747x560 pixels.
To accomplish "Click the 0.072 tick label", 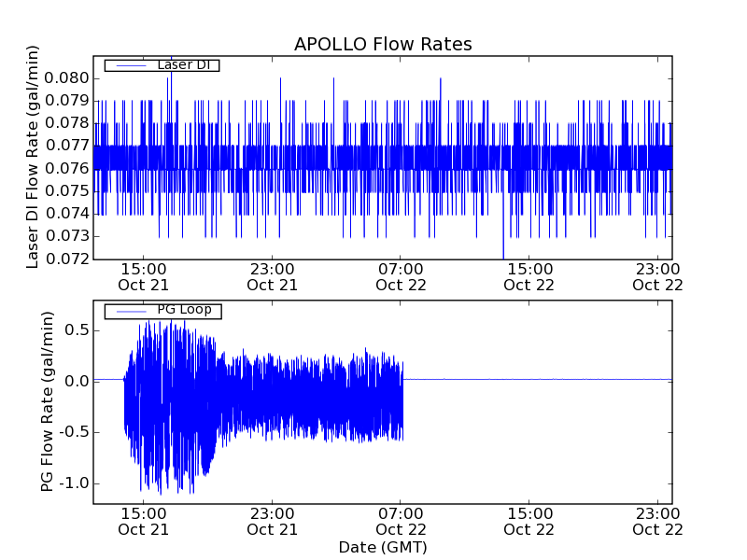I will point(67,259).
